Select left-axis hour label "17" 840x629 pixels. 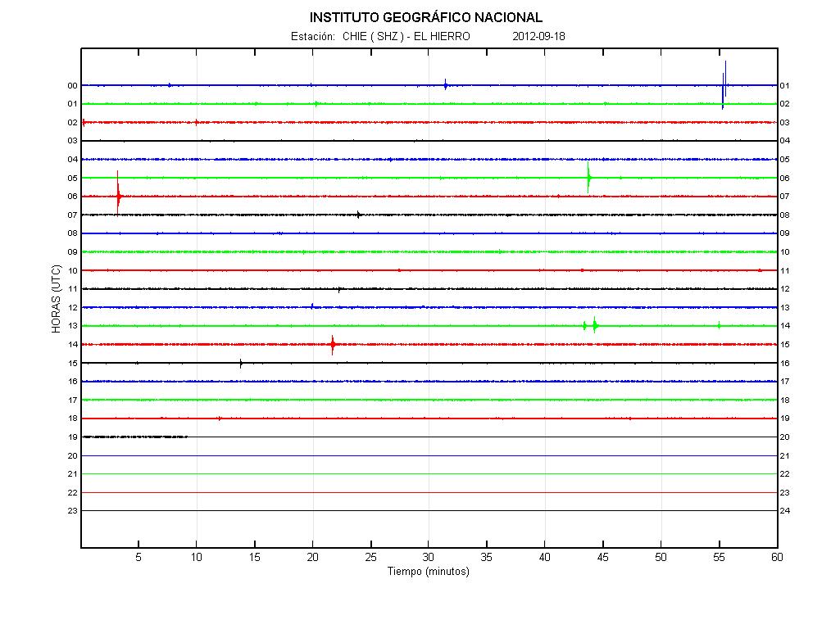[72, 400]
